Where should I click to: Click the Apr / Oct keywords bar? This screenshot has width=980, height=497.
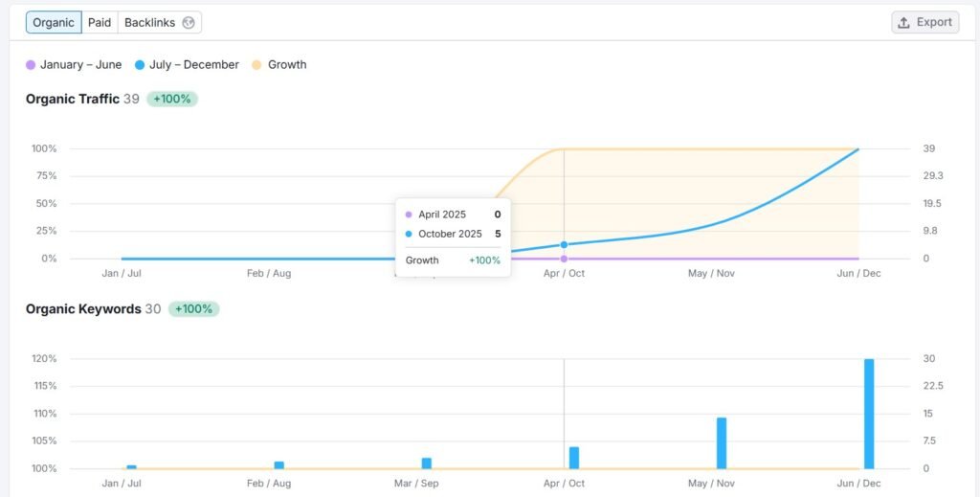point(574,458)
